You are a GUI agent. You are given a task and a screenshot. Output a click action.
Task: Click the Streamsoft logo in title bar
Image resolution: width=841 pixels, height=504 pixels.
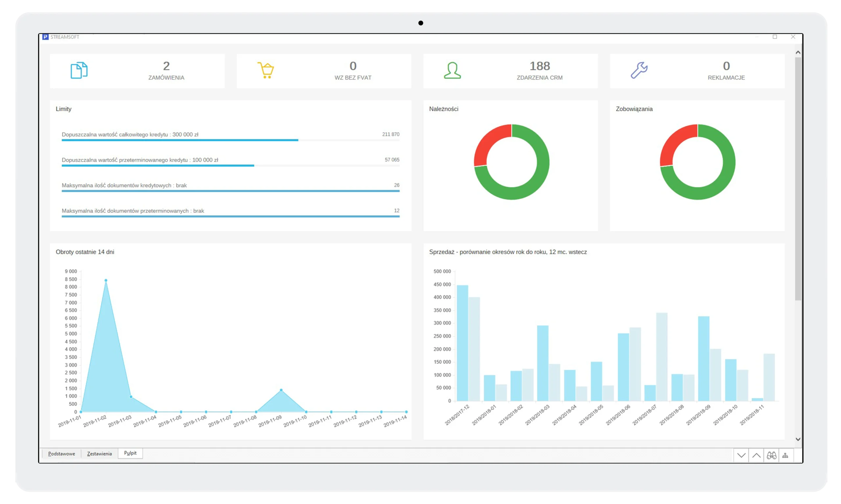point(46,37)
